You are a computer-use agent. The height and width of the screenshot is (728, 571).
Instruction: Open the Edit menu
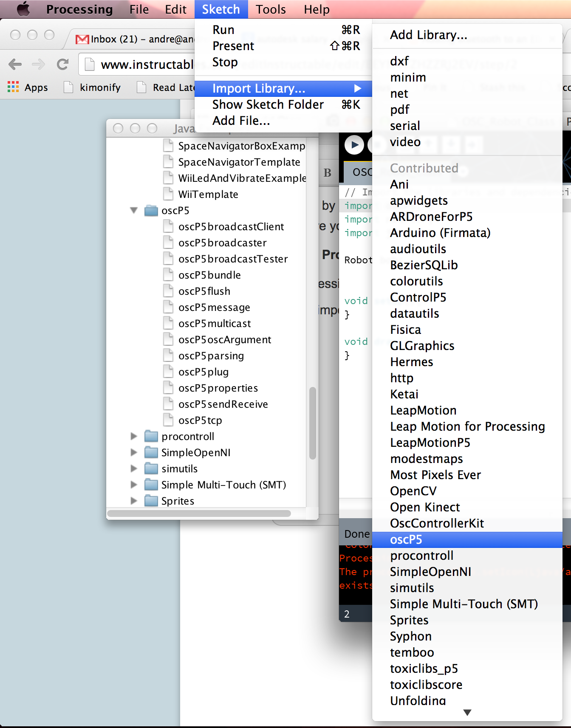175,9
